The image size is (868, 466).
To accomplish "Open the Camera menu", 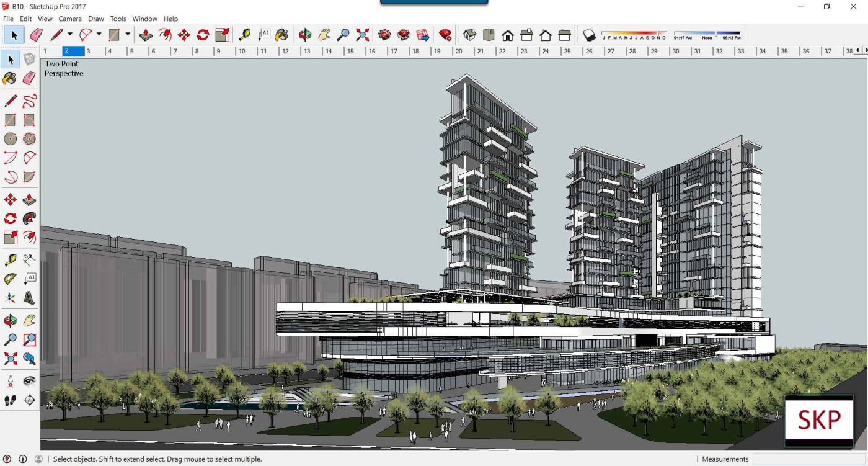I will [70, 19].
